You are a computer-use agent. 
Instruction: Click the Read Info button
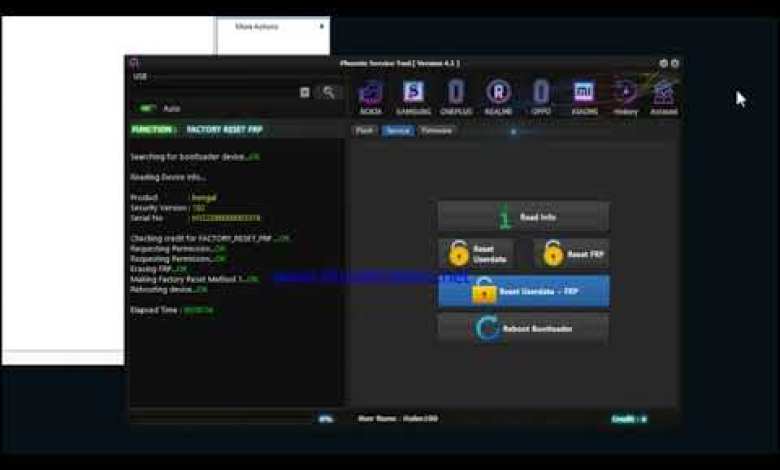[523, 217]
